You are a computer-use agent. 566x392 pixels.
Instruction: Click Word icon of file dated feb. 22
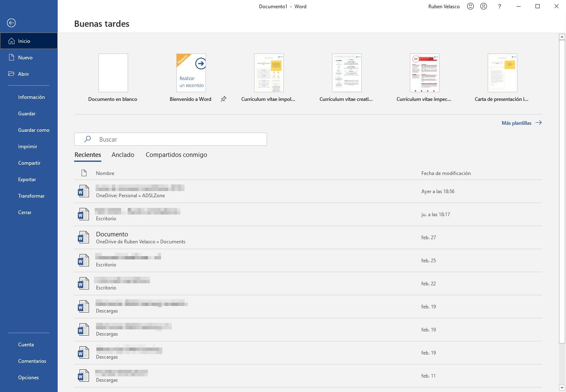click(x=83, y=284)
